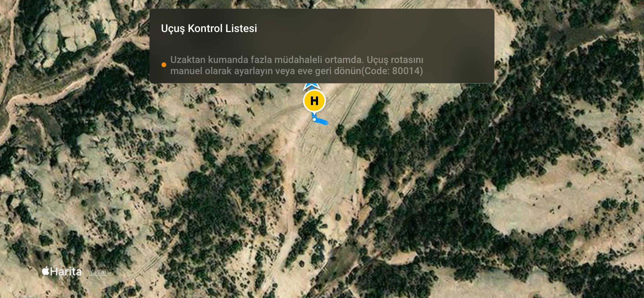
Task: Click the word Kontrol in panel title
Action: pos(205,28)
